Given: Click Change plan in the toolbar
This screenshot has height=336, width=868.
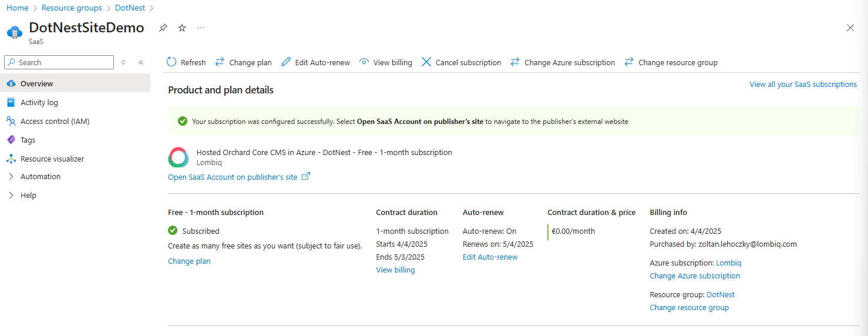Looking at the screenshot, I should [243, 62].
